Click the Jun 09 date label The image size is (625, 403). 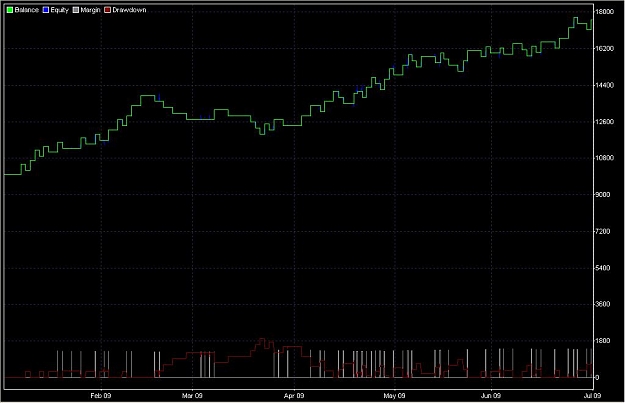(x=491, y=395)
